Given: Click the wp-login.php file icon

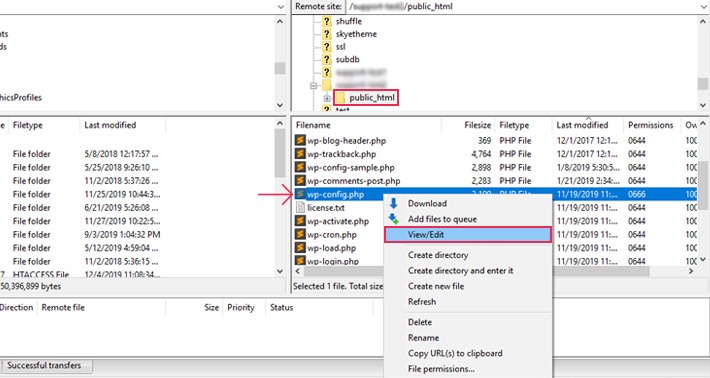Looking at the screenshot, I should 300,261.
